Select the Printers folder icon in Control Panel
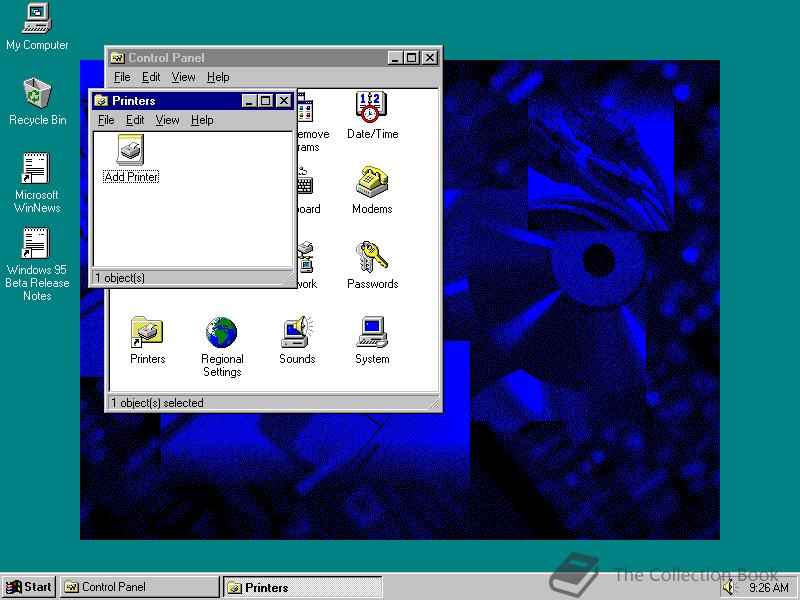This screenshot has width=800, height=600. (x=147, y=332)
